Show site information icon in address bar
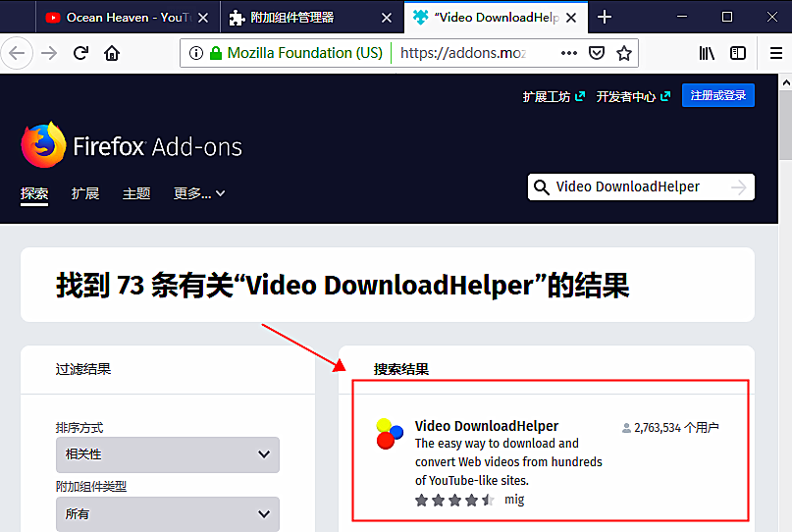 click(x=196, y=53)
